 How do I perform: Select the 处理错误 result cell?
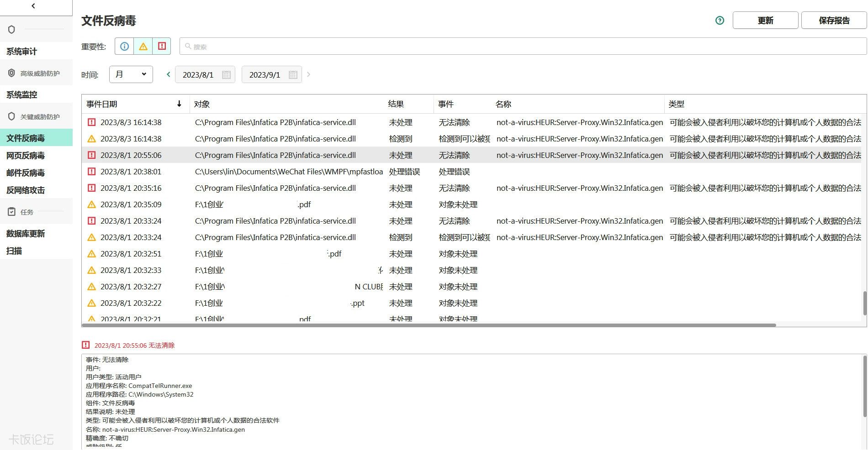coord(404,172)
